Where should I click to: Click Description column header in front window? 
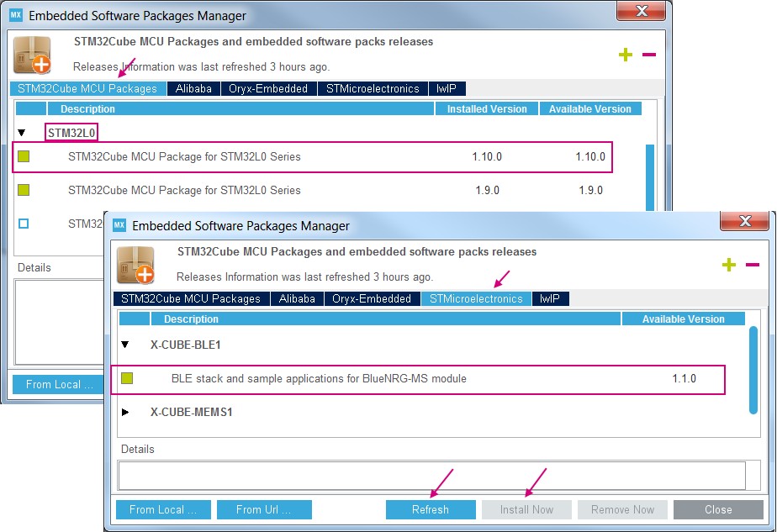[385, 319]
